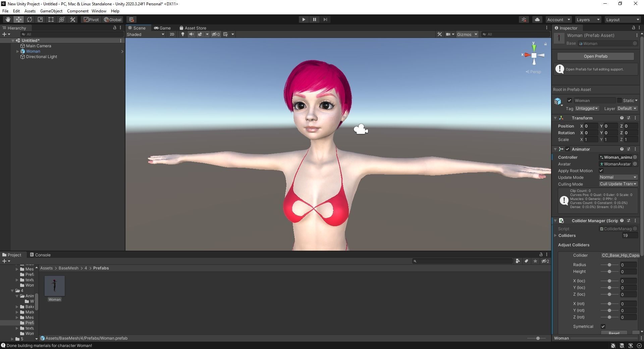Open the Shaded draw mode dropdown
Image resolution: width=644 pixels, height=349 pixels.
click(146, 34)
